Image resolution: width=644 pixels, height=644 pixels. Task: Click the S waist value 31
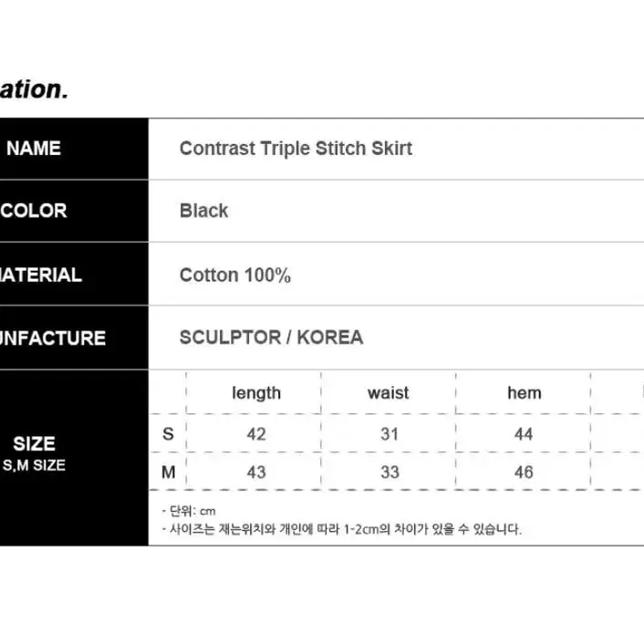[x=390, y=434]
